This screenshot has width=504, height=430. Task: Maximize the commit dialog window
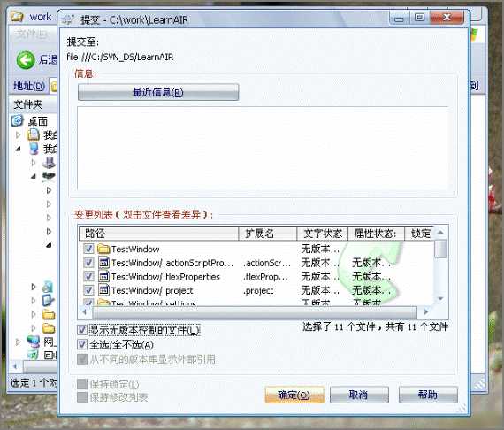point(419,18)
